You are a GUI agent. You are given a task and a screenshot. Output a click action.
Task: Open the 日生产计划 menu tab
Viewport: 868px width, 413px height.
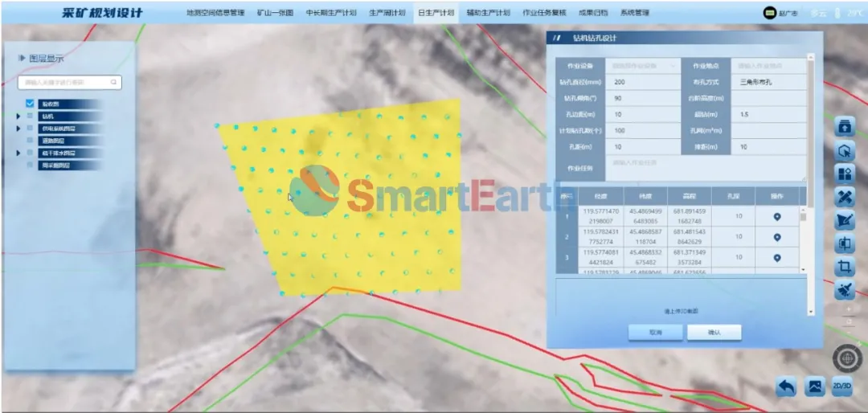click(x=436, y=13)
